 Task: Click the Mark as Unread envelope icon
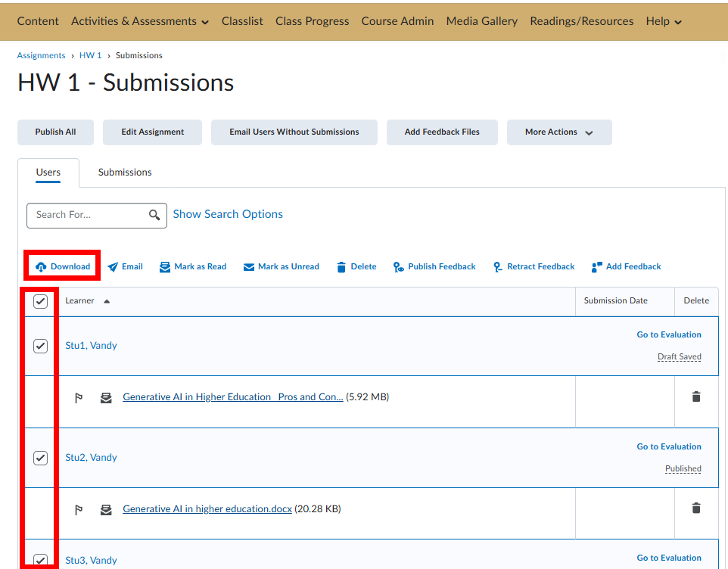point(249,267)
